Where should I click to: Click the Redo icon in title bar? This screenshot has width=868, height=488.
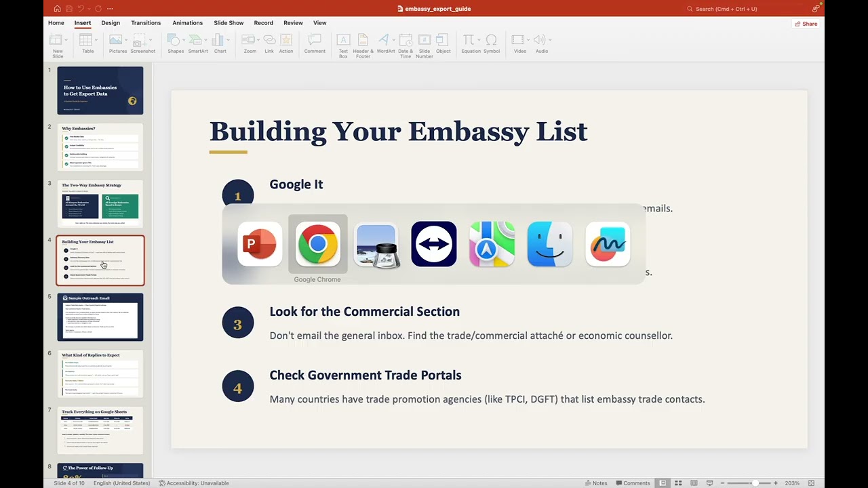98,9
